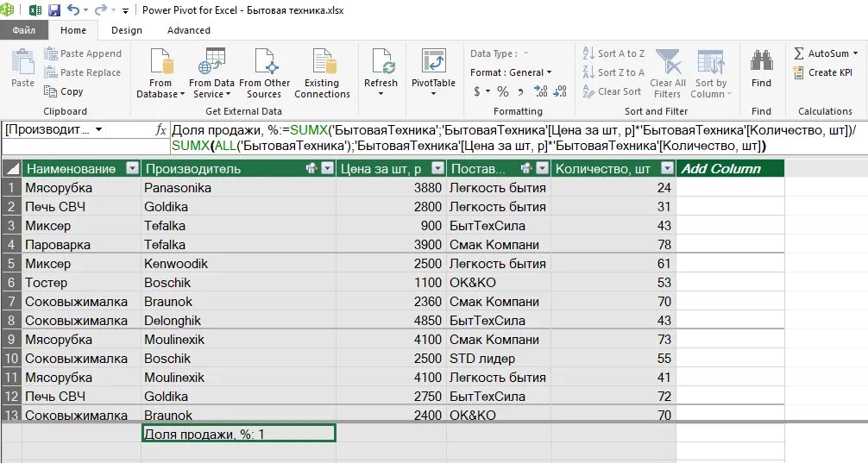Expand the AutoSum dropdown arrow
Screen dimensions: 868x463
coord(855,53)
